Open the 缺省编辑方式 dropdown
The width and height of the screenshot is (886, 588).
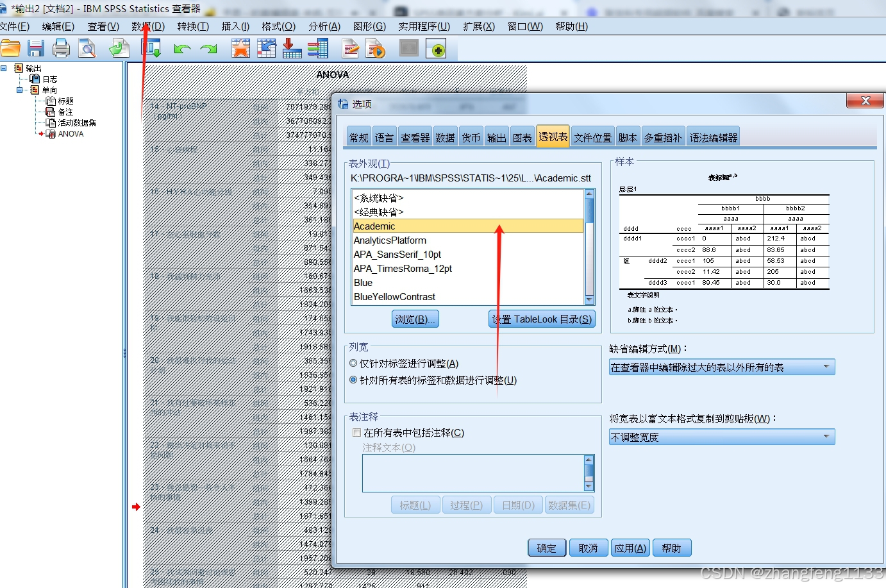click(x=722, y=367)
